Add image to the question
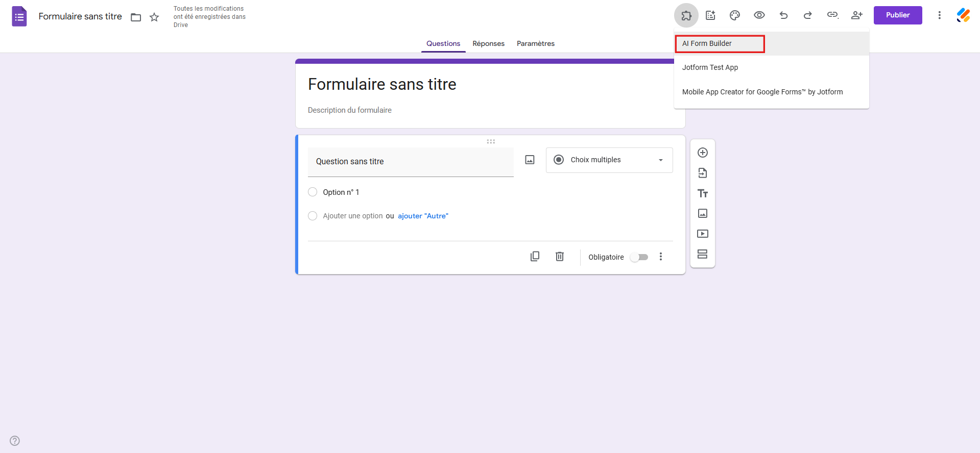Viewport: 980px width, 453px height. coord(530,160)
